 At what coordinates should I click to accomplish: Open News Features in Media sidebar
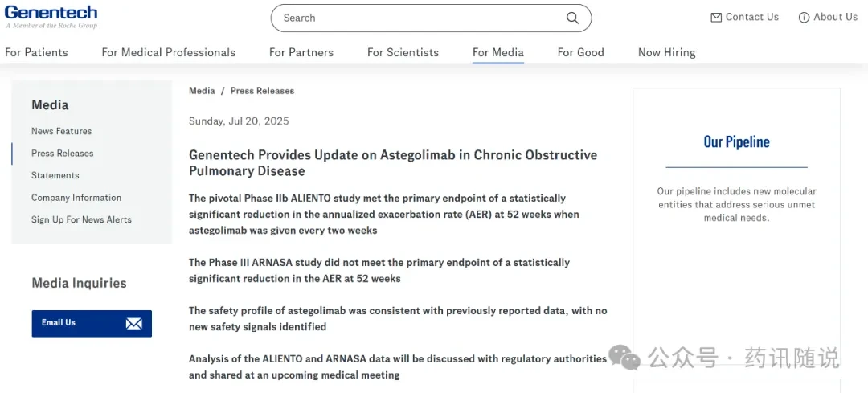[61, 131]
